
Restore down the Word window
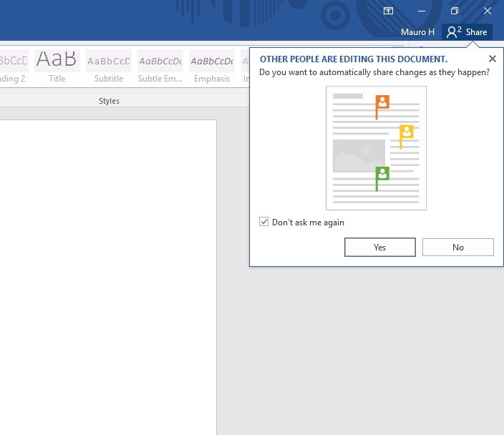click(x=455, y=11)
